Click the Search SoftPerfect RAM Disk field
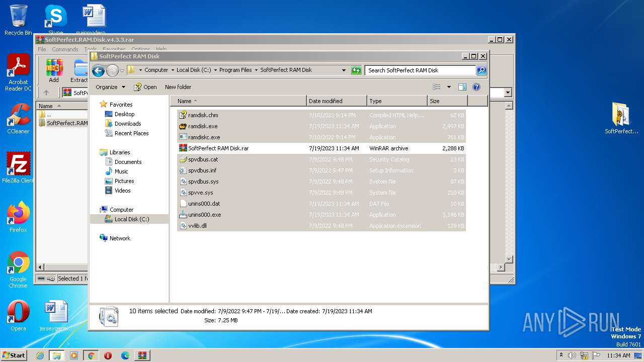This screenshot has height=362, width=644. (x=420, y=70)
